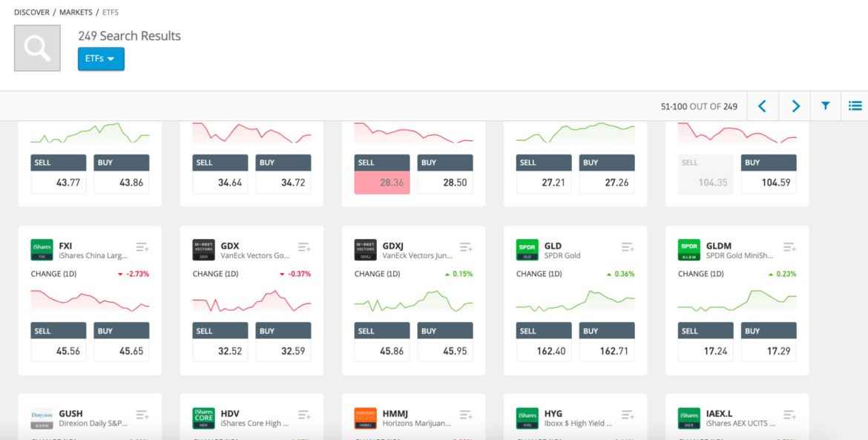Open the Markets breadcrumb link
Viewport: 868px width, 440px height.
click(76, 13)
